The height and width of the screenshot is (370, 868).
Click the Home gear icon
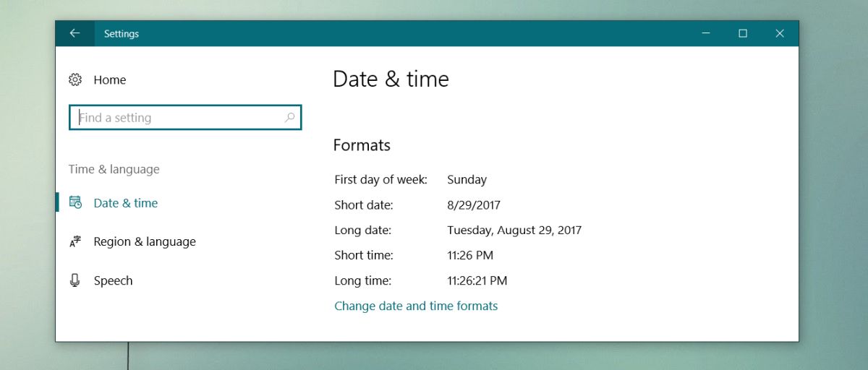[x=75, y=80]
